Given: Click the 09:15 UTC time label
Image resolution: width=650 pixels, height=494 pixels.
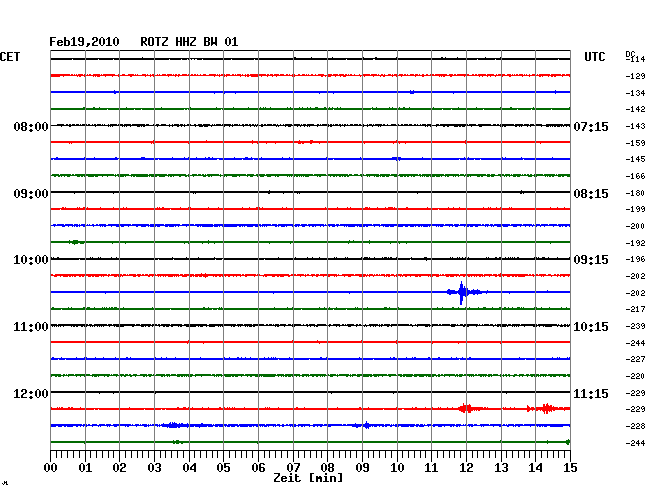Looking at the screenshot, I should (x=591, y=260).
